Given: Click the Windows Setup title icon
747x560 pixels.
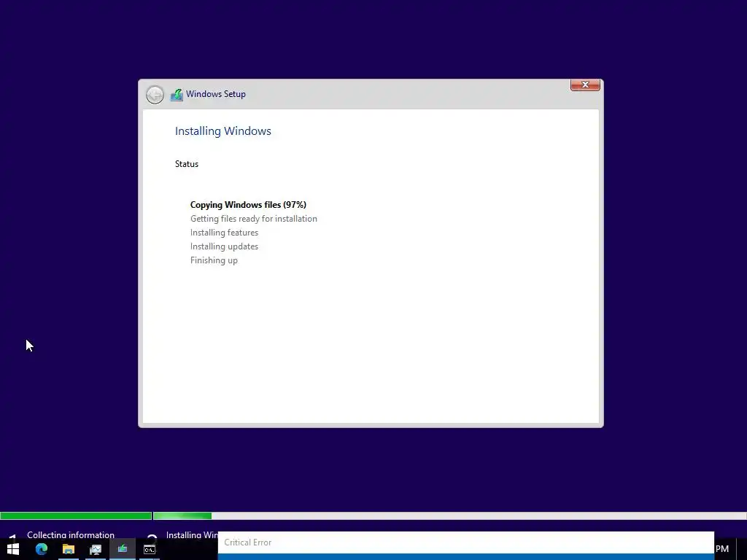Looking at the screenshot, I should tap(177, 94).
